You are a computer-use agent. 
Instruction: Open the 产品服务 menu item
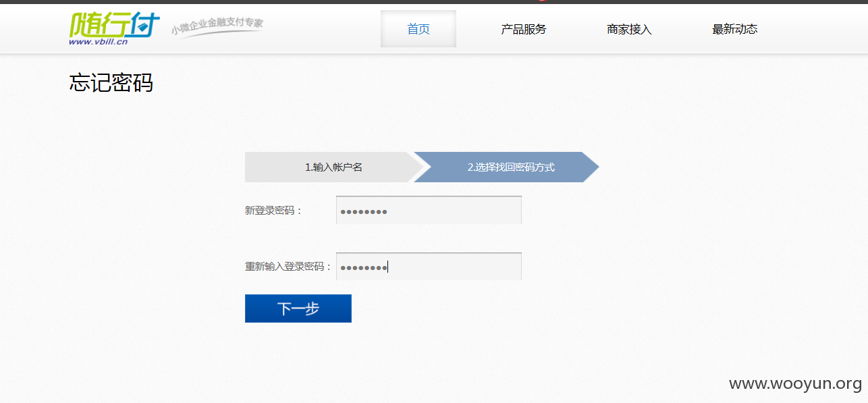[524, 29]
